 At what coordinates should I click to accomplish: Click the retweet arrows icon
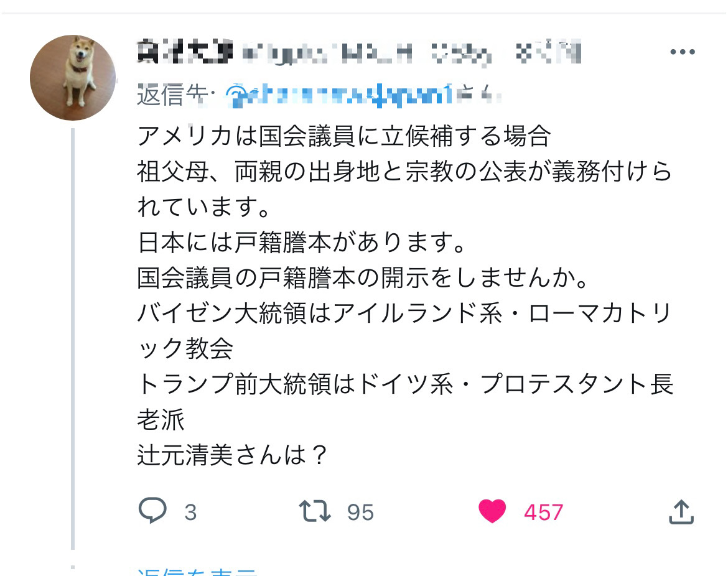(315, 511)
